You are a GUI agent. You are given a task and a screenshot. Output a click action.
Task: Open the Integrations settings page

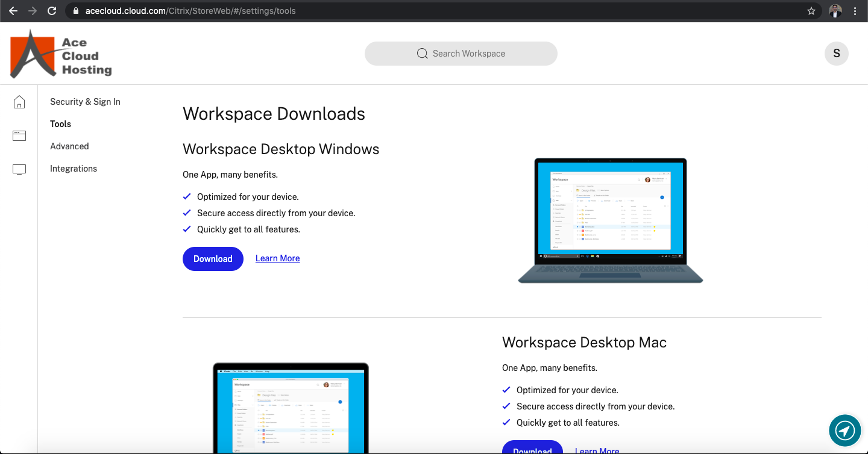(x=74, y=169)
